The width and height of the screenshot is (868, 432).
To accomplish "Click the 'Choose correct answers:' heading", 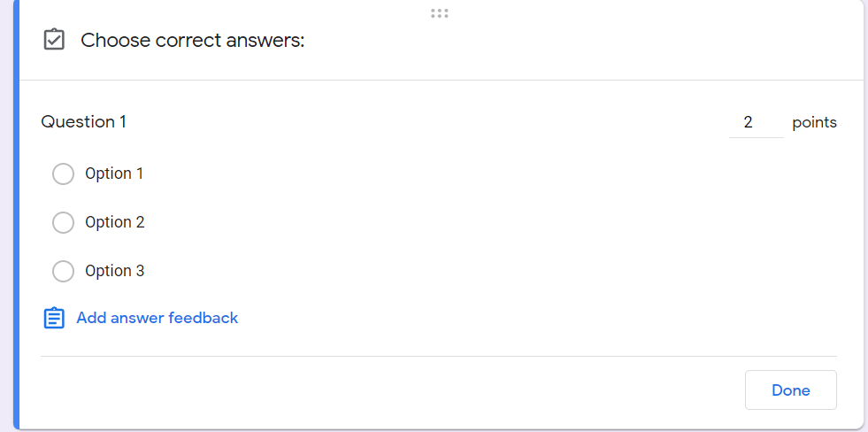I will click(x=193, y=41).
